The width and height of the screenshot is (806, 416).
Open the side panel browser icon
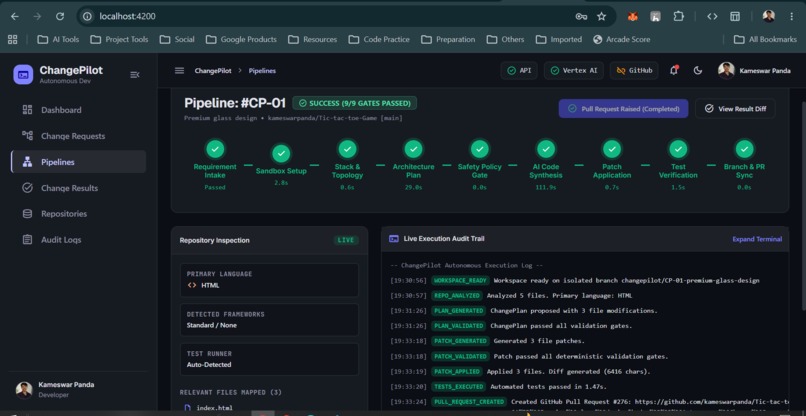tap(735, 16)
